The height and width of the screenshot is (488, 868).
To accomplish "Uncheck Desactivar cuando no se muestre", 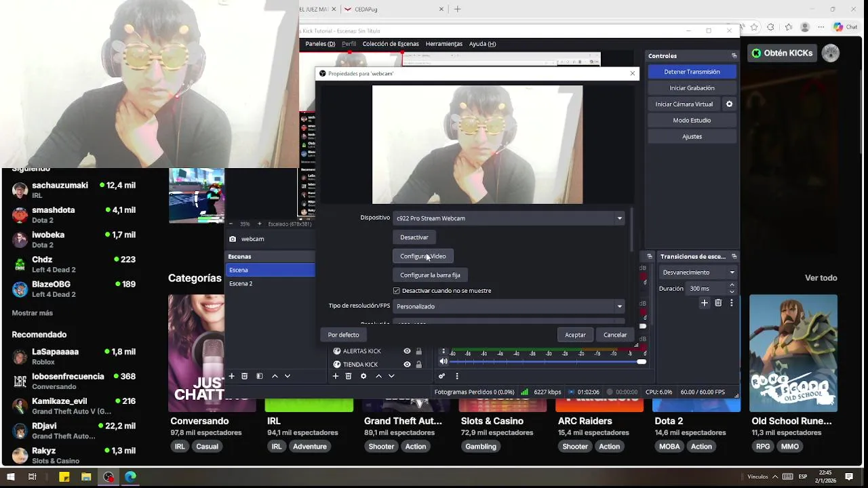I will [x=397, y=291].
